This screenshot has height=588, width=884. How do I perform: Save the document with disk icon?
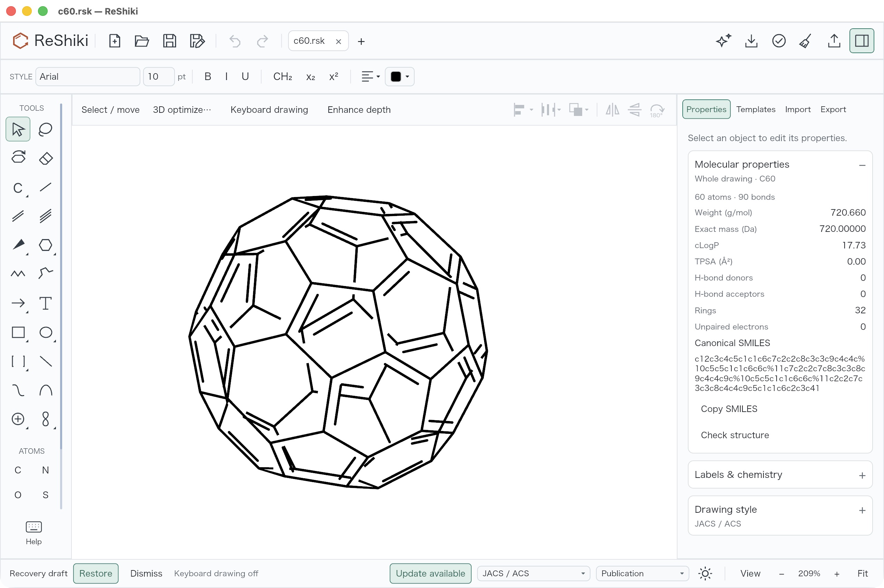click(170, 40)
